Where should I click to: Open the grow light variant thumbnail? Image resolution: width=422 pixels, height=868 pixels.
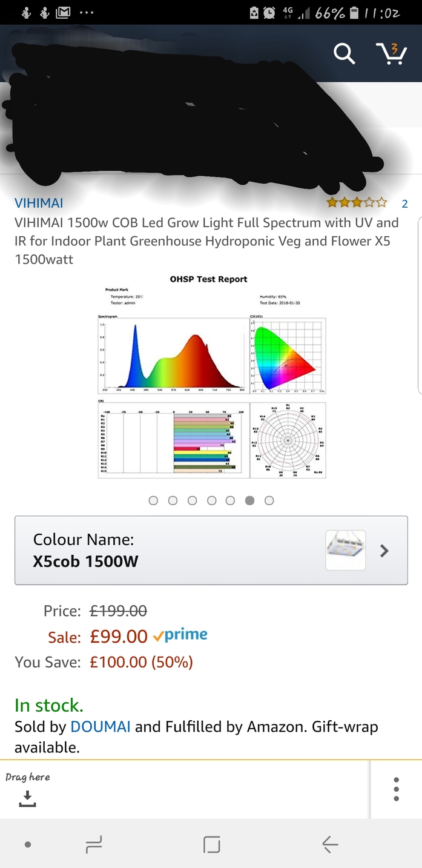pos(345,550)
